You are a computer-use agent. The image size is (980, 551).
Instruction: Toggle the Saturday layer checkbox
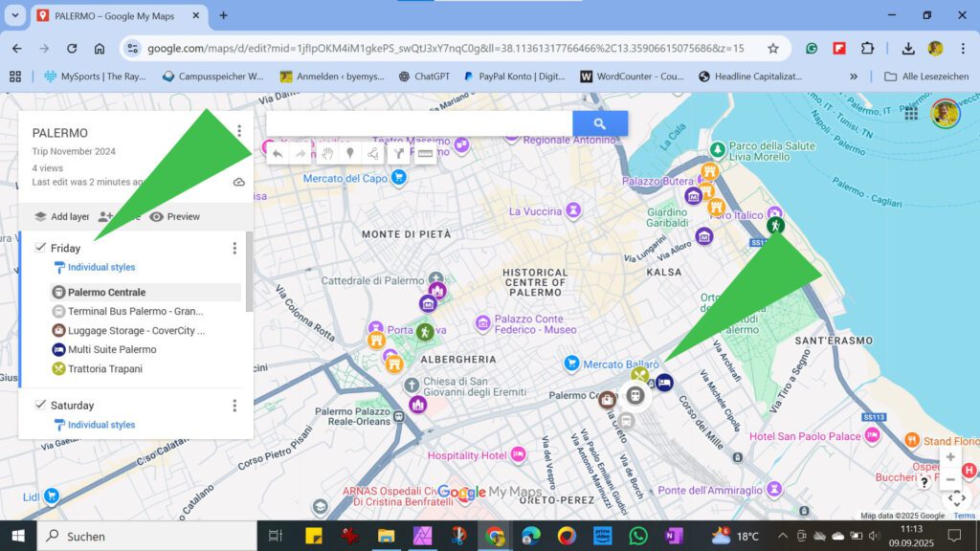tap(39, 405)
